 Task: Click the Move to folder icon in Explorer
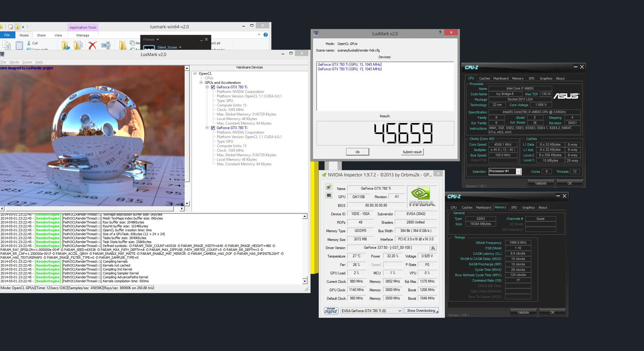(65, 45)
